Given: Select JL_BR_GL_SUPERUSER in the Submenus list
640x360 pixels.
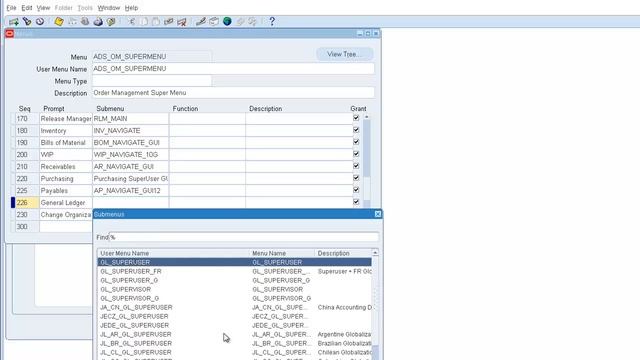Looking at the screenshot, I should [234, 343].
